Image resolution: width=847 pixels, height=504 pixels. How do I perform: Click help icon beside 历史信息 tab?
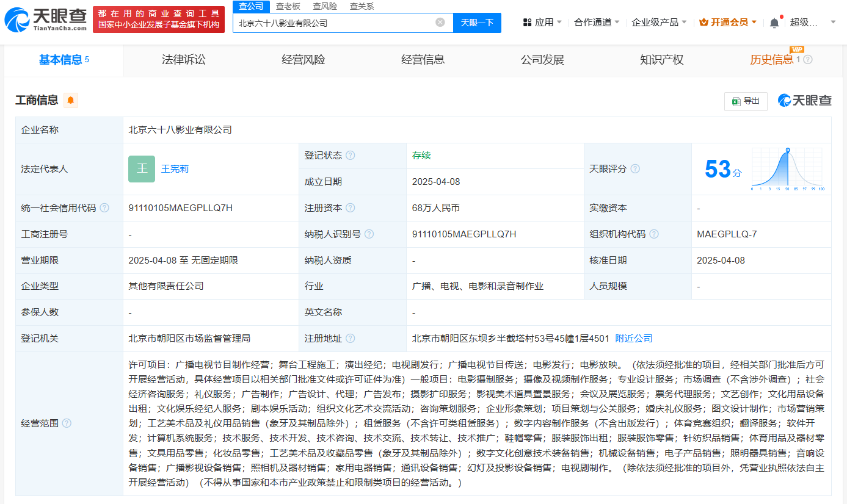(808, 60)
